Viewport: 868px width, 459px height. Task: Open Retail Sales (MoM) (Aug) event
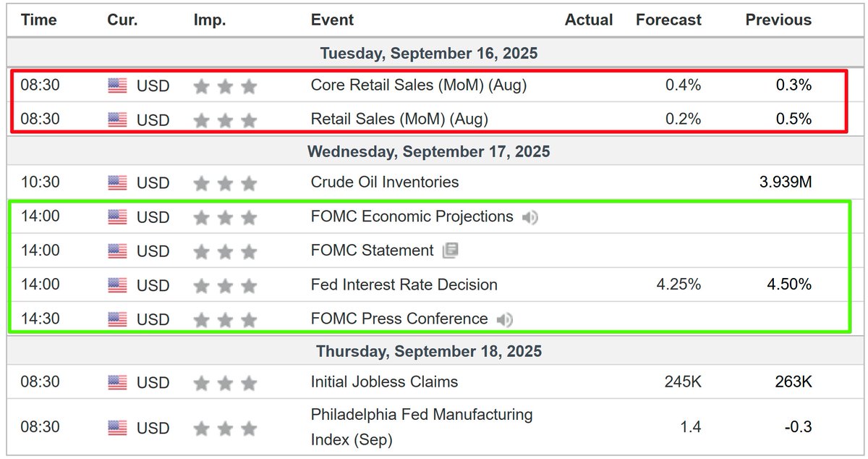click(399, 119)
